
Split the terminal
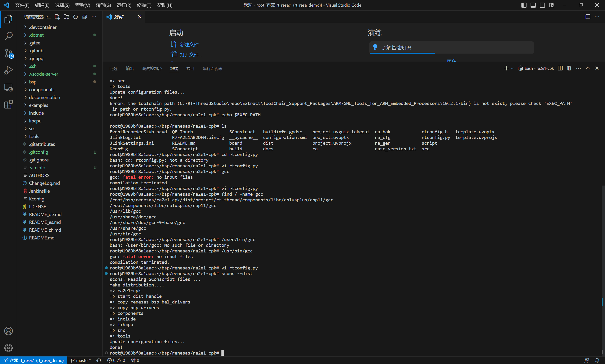[560, 68]
